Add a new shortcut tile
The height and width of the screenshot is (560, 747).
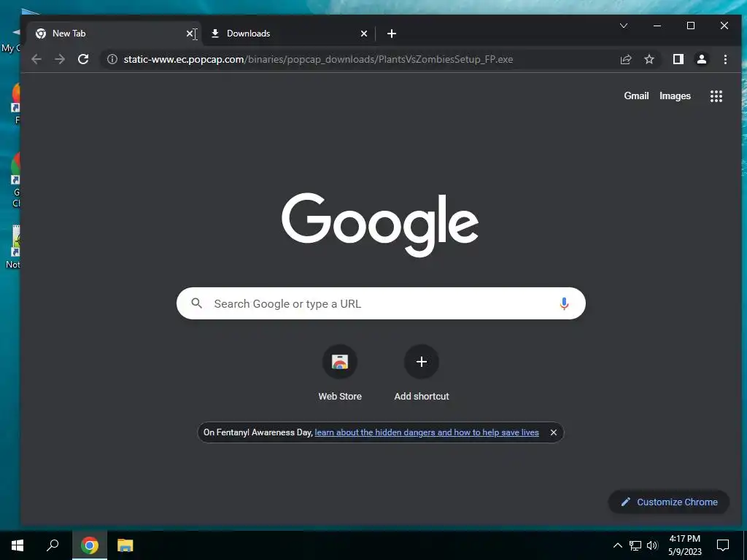point(422,362)
